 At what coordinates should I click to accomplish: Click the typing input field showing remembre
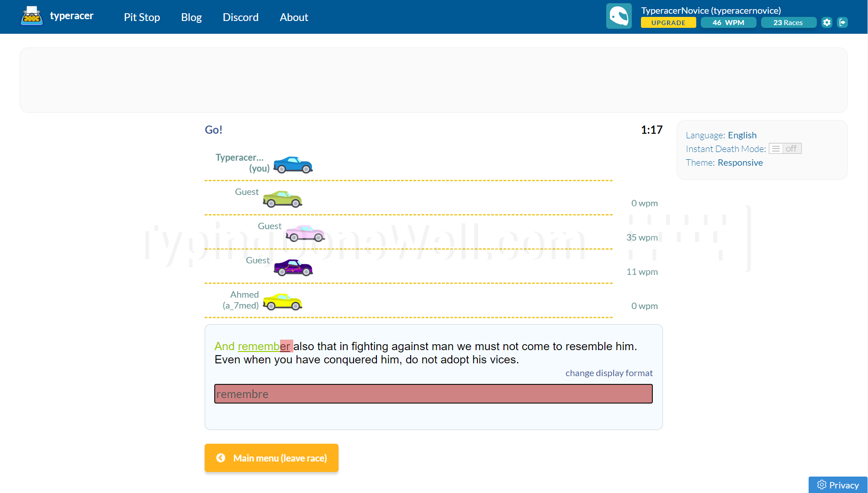coord(433,393)
